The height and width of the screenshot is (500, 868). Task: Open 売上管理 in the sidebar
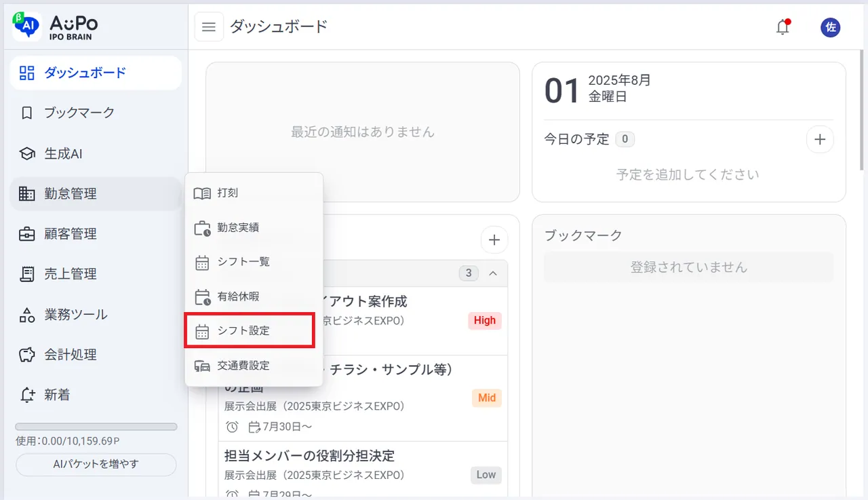(96, 274)
